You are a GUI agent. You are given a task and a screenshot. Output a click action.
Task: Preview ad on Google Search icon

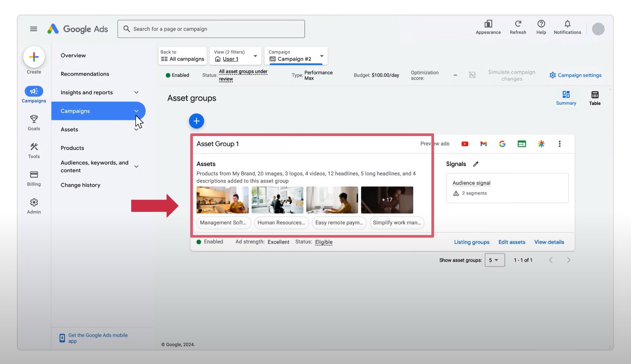pyautogui.click(x=502, y=144)
